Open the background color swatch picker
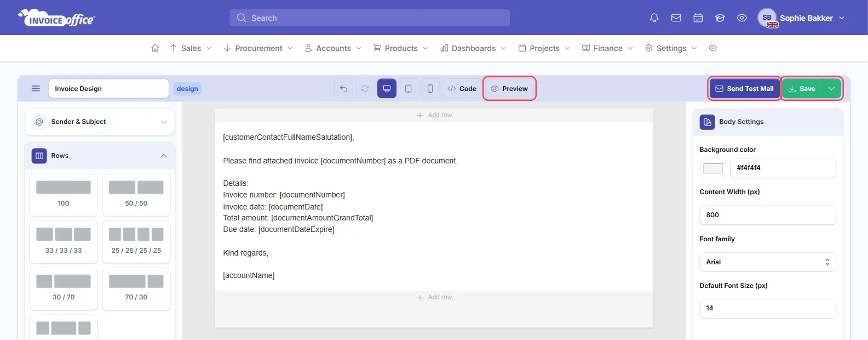Viewport: 868px width, 340px height. click(712, 168)
